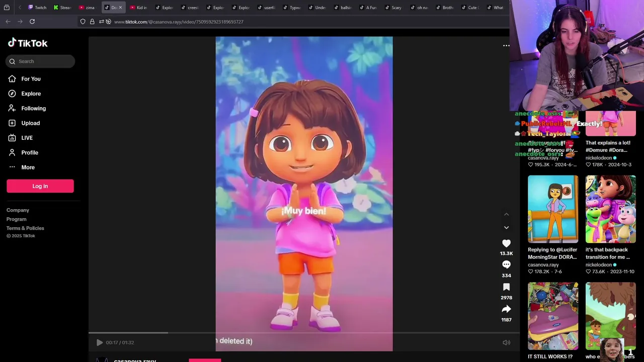Go to previous video with up chevron
The height and width of the screenshot is (362, 644).
click(x=506, y=214)
